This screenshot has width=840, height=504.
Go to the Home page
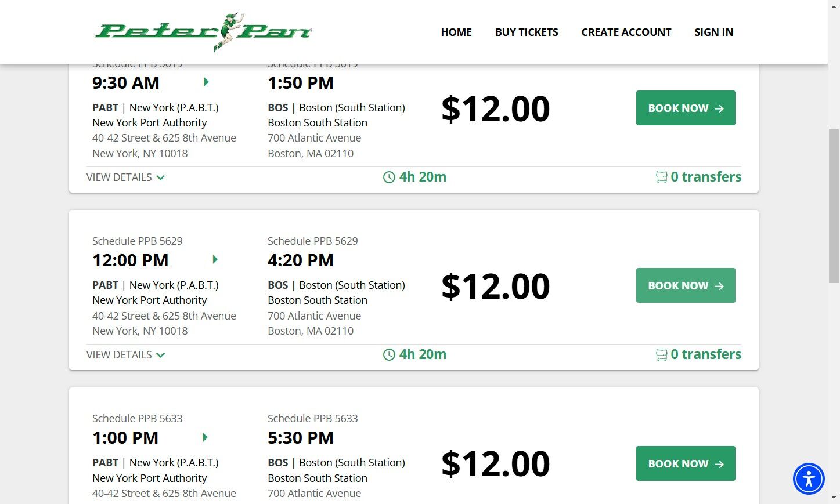click(456, 32)
